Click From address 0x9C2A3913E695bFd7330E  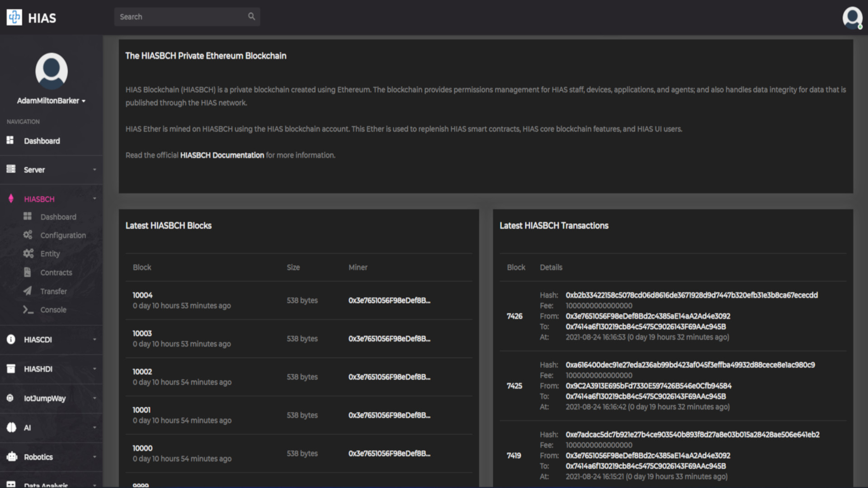tap(648, 385)
